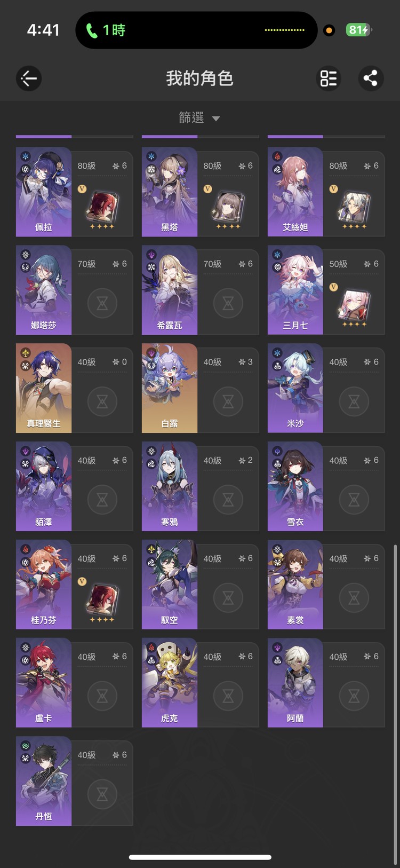The width and height of the screenshot is (400, 868).
Task: Click the dropdown arrow beside 篩選
Action: (216, 119)
